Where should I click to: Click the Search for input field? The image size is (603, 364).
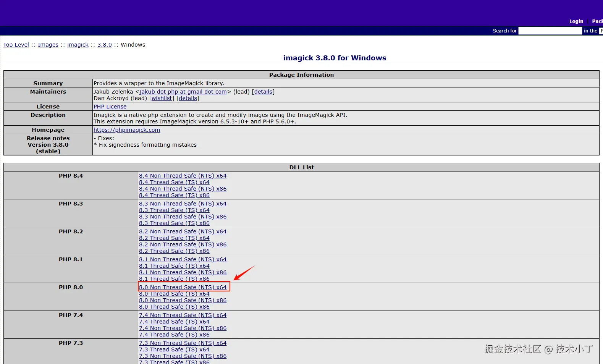550,31
